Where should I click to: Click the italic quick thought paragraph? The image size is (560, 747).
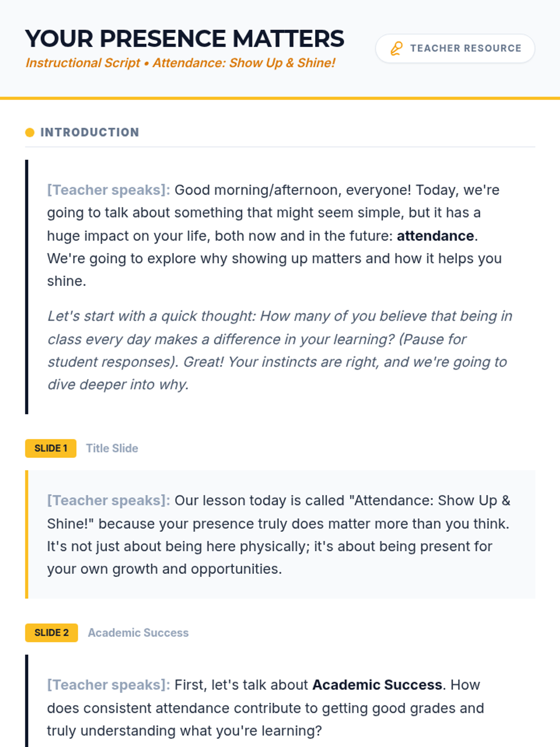(x=280, y=350)
